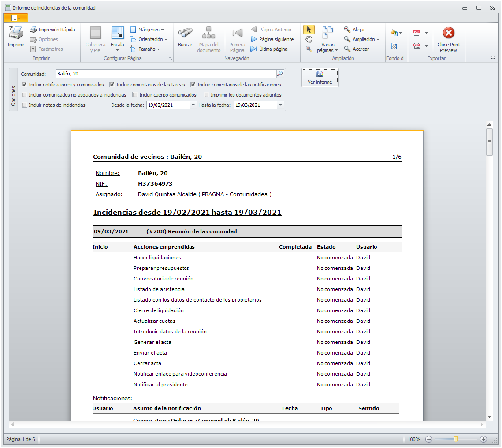The image size is (502, 448).
Task: Open Varias páginas layout
Action: (x=327, y=39)
